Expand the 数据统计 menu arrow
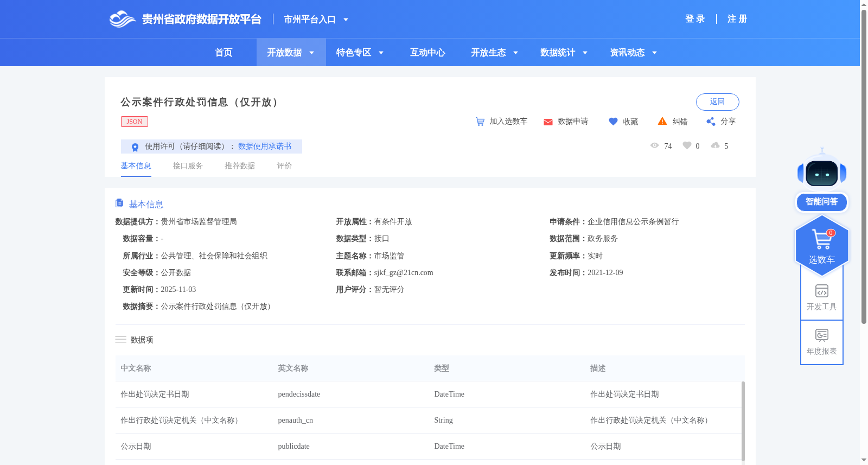Image resolution: width=868 pixels, height=465 pixels. 585,53
